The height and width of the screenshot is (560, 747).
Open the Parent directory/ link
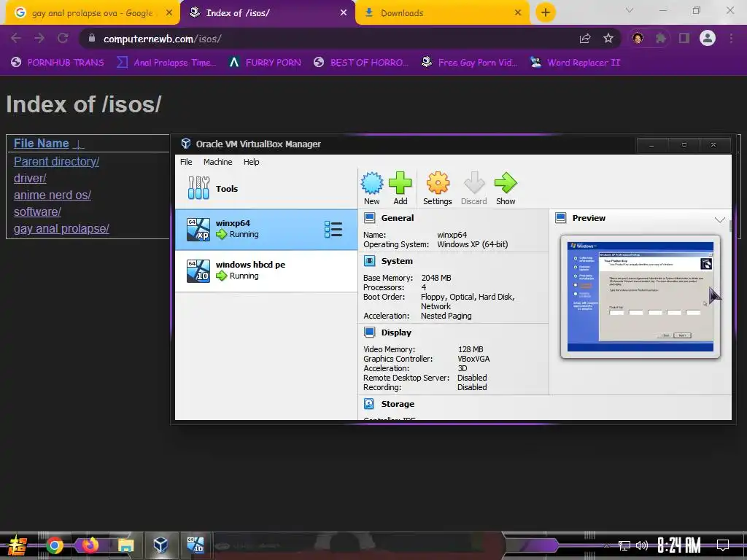point(56,161)
